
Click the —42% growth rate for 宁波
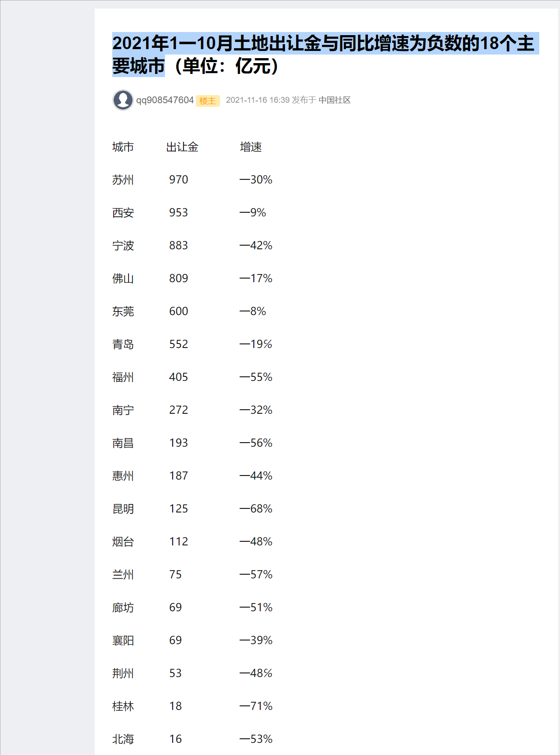tap(256, 246)
